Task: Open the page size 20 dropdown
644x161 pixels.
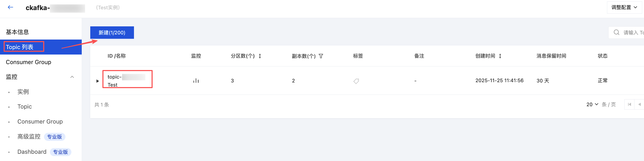Action: click(592, 104)
